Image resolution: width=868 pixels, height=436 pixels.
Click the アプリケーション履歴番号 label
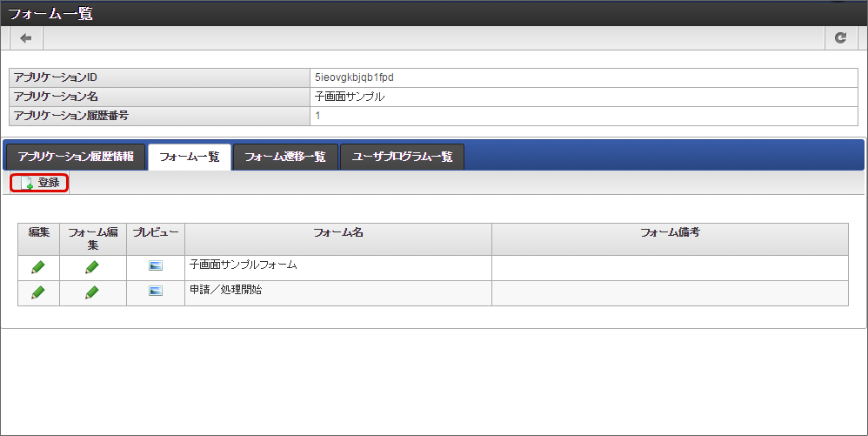(70, 116)
